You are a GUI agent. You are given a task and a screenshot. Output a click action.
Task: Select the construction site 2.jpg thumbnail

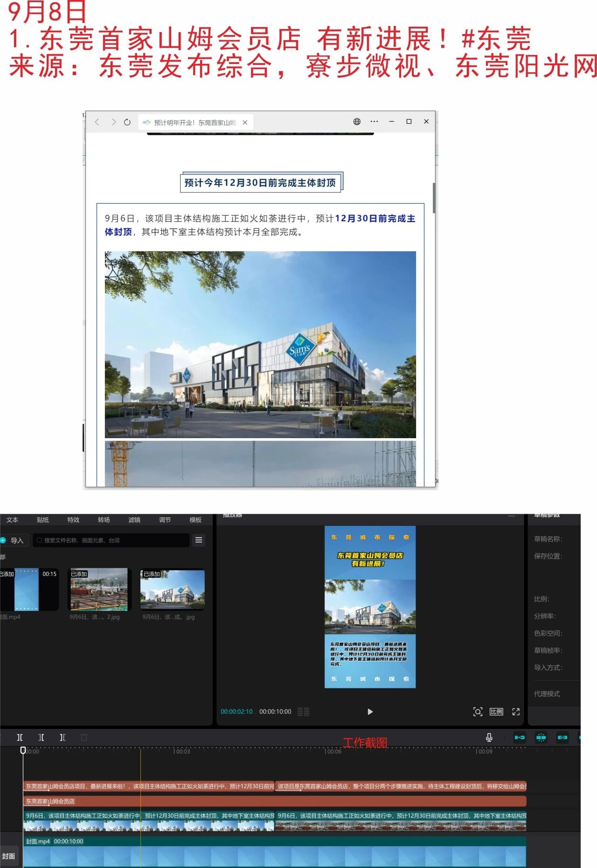point(98,589)
